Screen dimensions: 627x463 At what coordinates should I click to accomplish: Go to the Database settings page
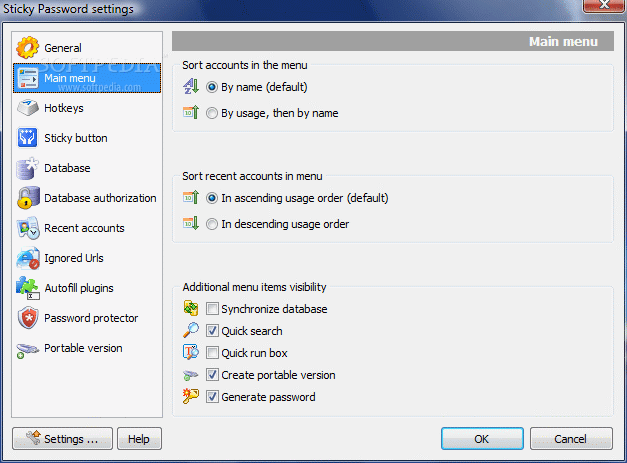87,168
